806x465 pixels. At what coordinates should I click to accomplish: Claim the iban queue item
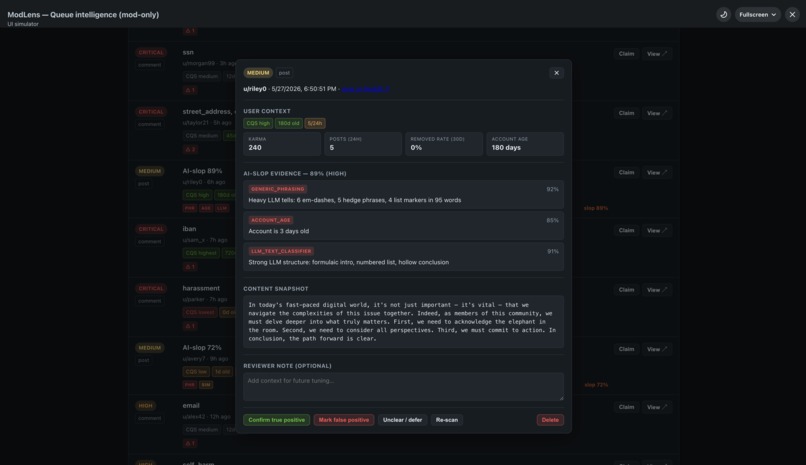626,231
